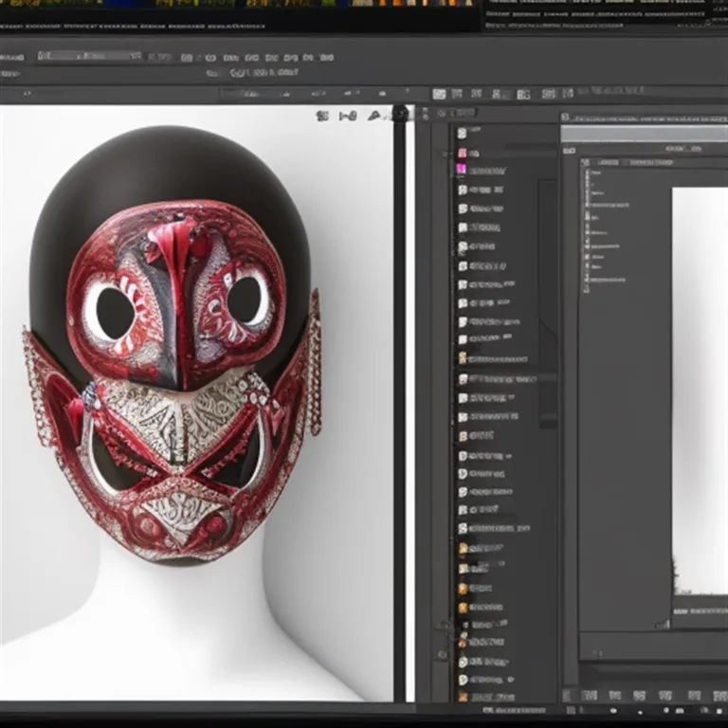Expand the first entry in the right panel tree
Image resolution: width=728 pixels, height=728 pixels.
[587, 174]
